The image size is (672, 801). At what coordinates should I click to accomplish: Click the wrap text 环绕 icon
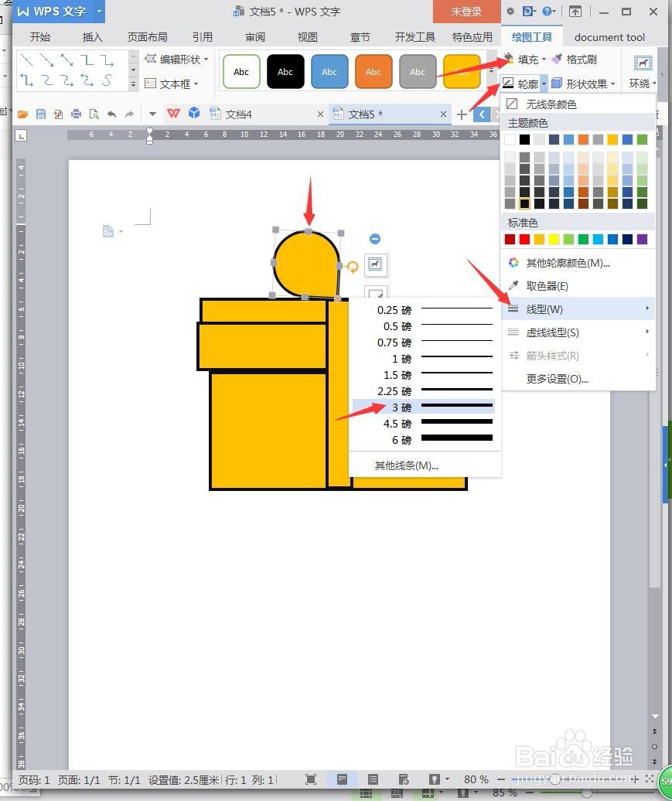(643, 63)
